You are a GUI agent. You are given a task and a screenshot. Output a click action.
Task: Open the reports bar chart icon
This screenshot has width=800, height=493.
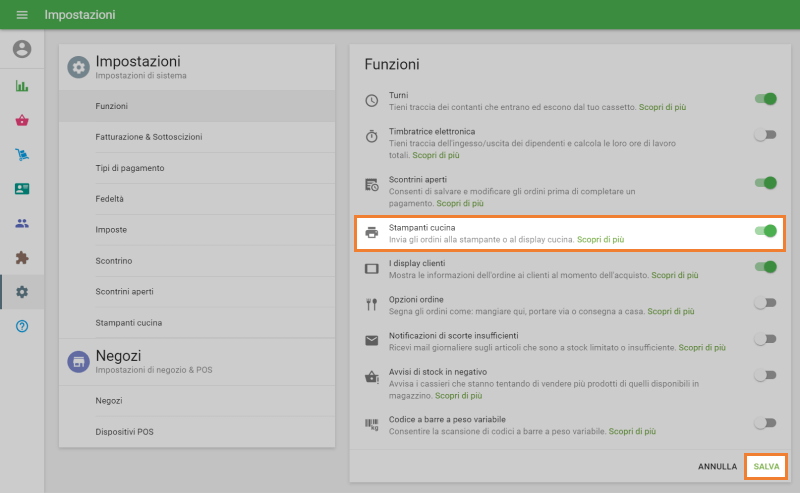click(x=22, y=86)
